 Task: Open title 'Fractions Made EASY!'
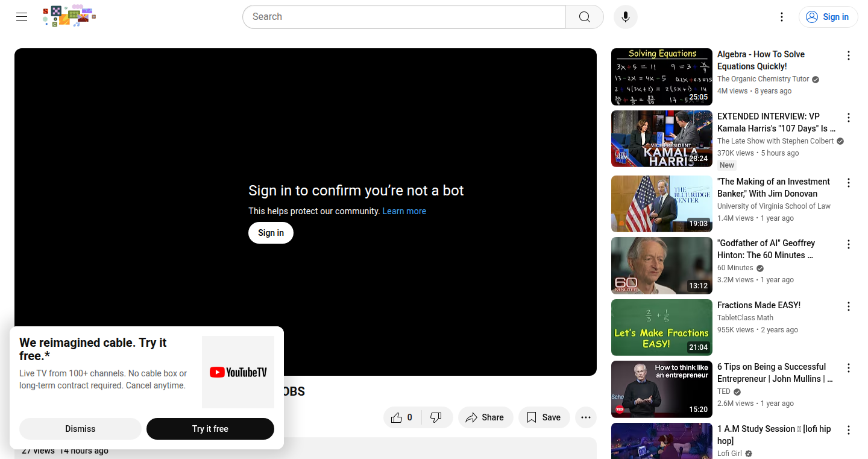click(x=759, y=305)
